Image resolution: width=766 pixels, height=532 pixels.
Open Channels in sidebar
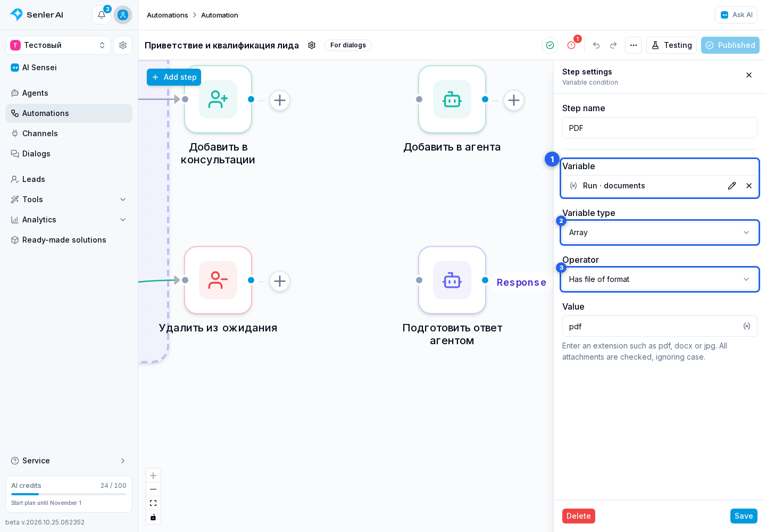(x=69, y=134)
